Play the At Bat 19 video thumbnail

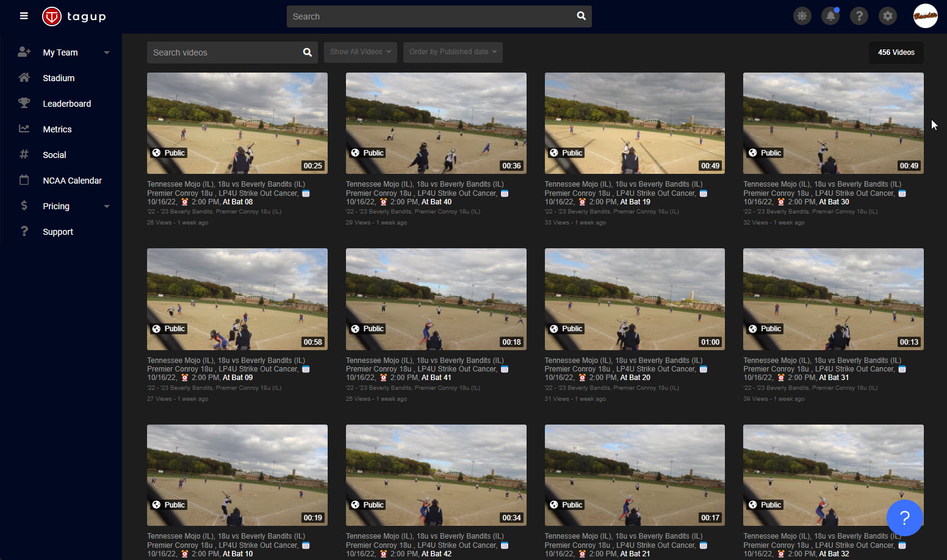pos(635,123)
